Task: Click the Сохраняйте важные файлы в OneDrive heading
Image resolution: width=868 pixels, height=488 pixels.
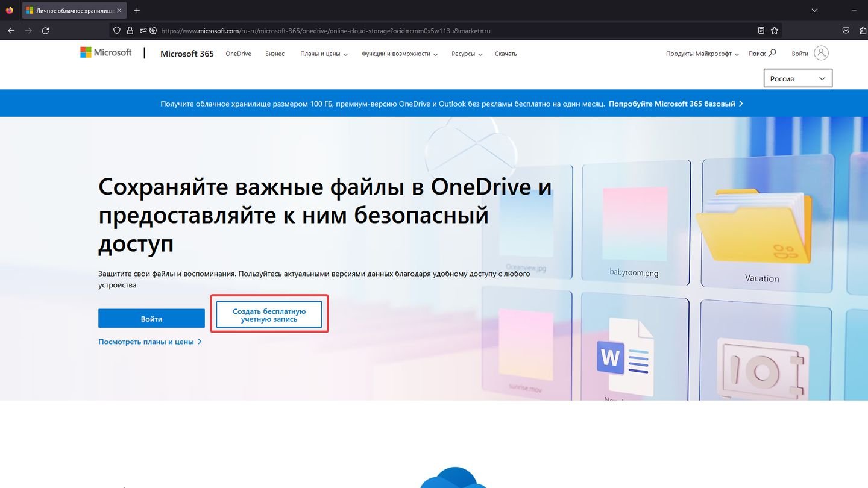Action: point(325,214)
